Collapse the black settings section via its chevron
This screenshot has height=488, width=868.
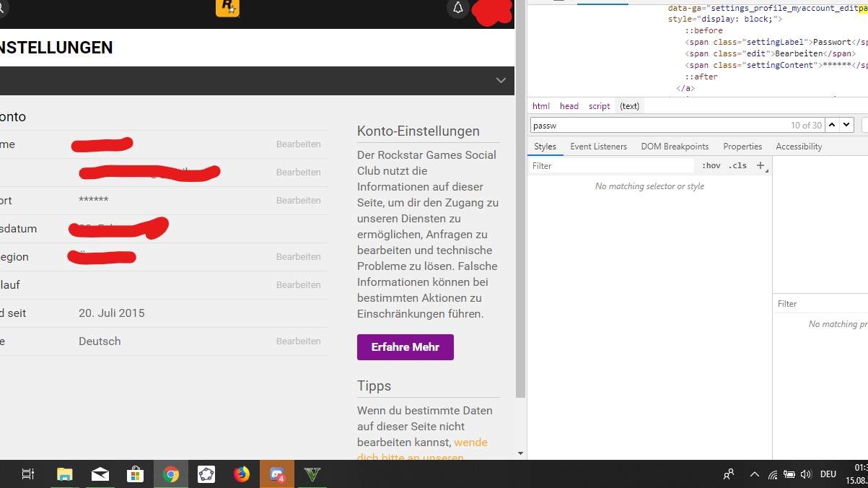[x=501, y=80]
